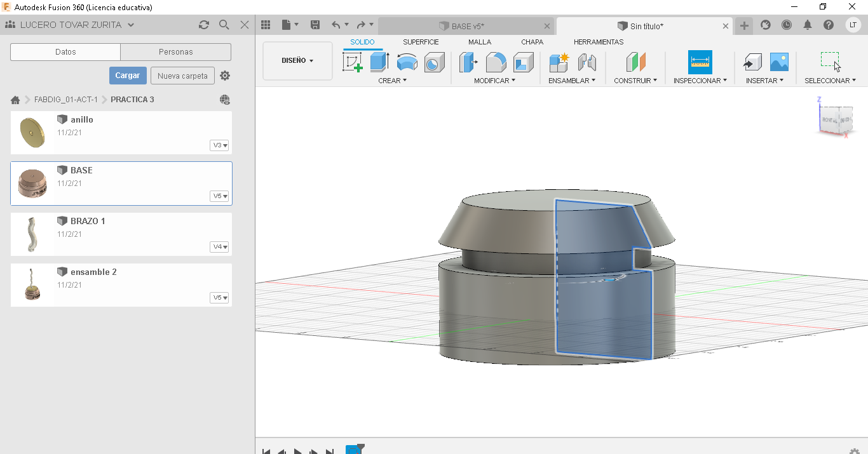Image resolution: width=868 pixels, height=454 pixels.
Task: Search in the data panel
Action: tap(224, 25)
